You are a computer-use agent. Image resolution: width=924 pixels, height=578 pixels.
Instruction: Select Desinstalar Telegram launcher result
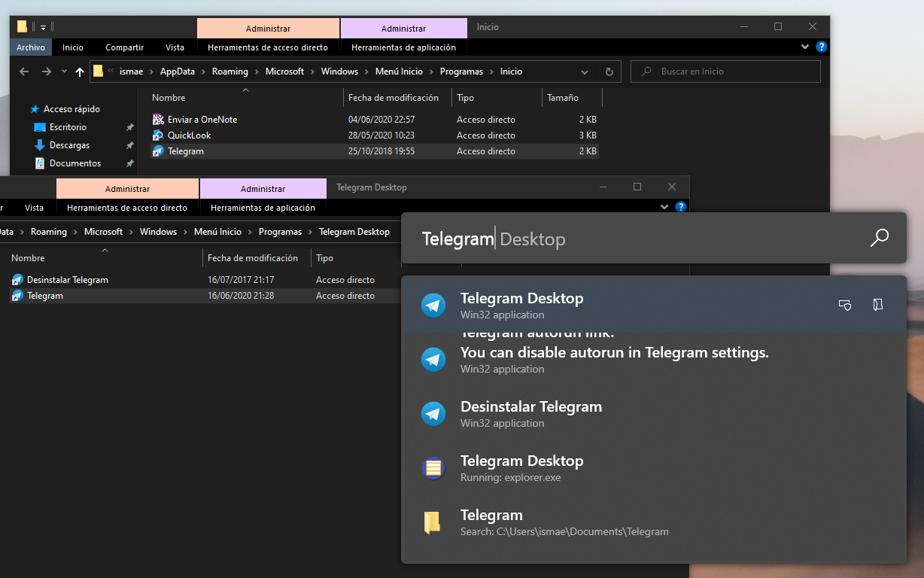click(653, 413)
